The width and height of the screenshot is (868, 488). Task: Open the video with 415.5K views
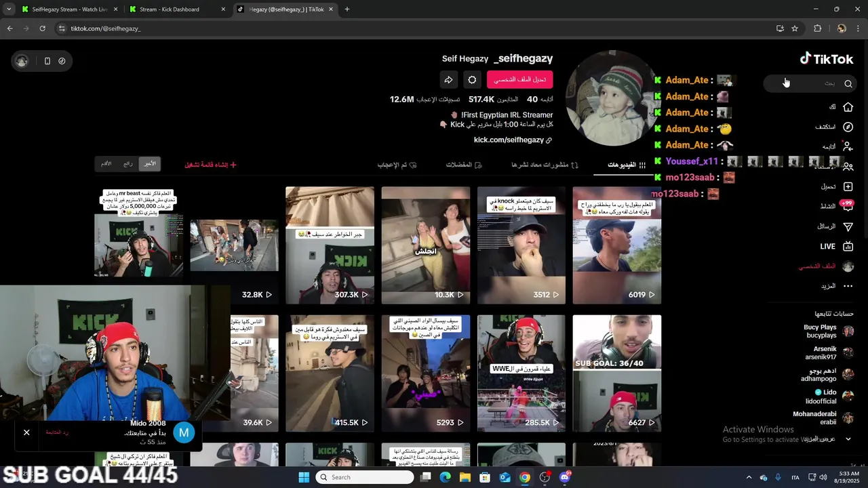[330, 373]
